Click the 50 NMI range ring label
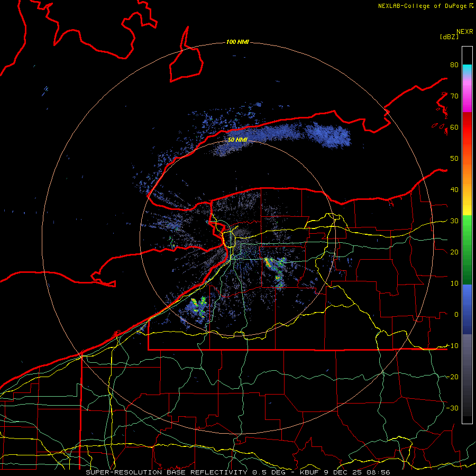The height and width of the screenshot is (476, 476). tap(237, 140)
